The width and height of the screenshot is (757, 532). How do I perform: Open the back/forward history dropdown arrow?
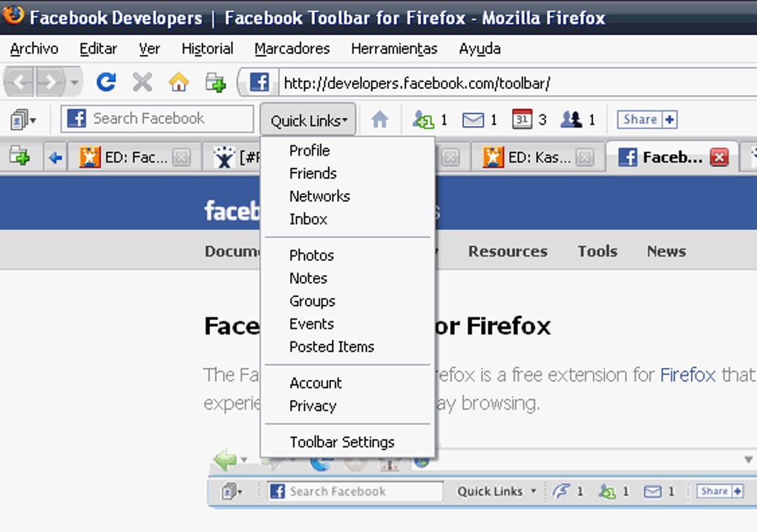coord(74,82)
